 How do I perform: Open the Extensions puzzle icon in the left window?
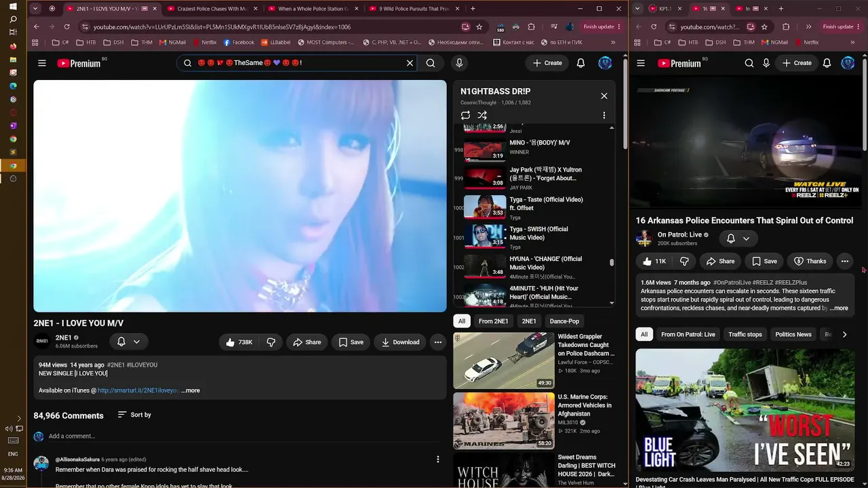(531, 27)
